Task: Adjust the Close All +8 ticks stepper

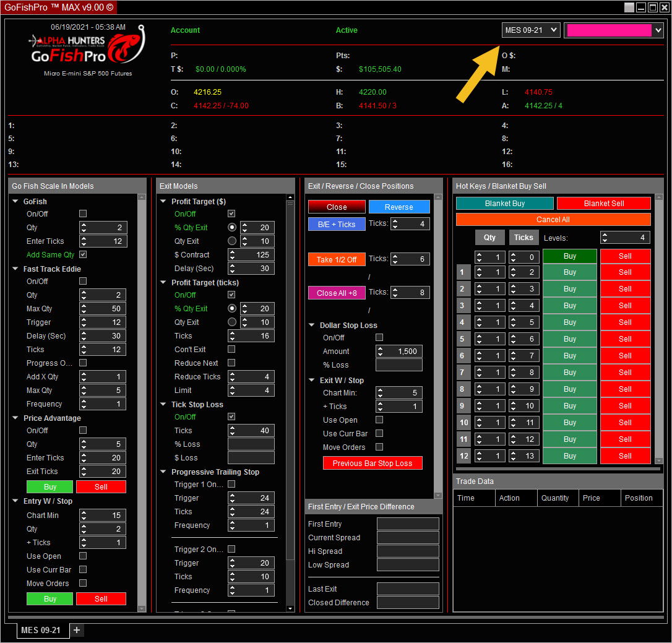Action: (395, 293)
